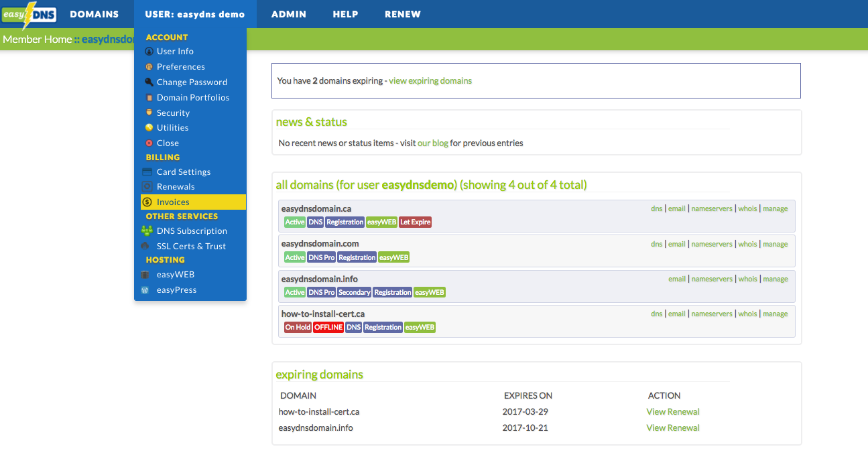The image size is (868, 463).
Task: Click 2017-10-21 expiry date
Action: point(525,428)
